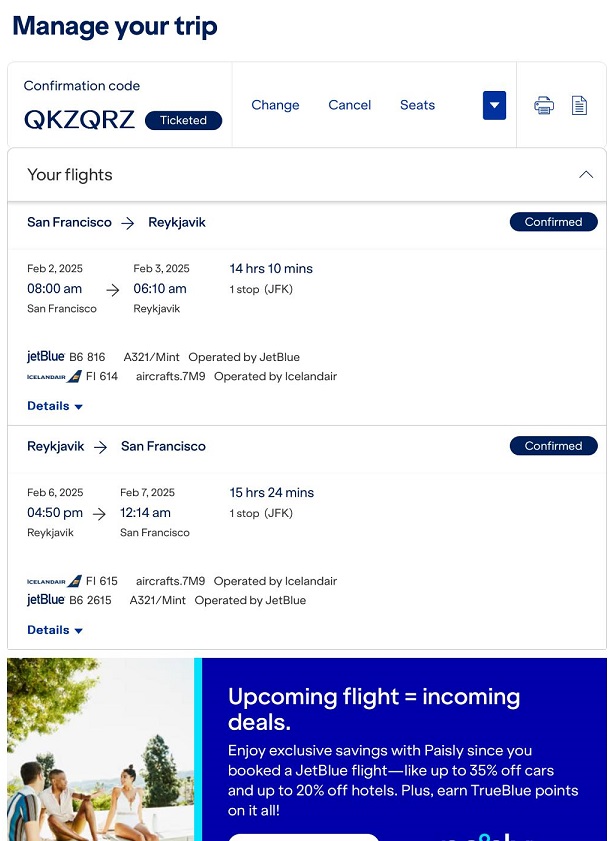Viewport: 614px width, 841px height.
Task: Click the Icelandair logo beside FI 614
Action: pos(54,377)
